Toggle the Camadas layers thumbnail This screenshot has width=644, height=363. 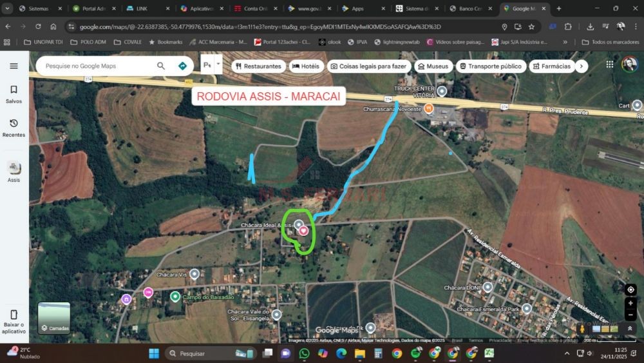(x=54, y=318)
